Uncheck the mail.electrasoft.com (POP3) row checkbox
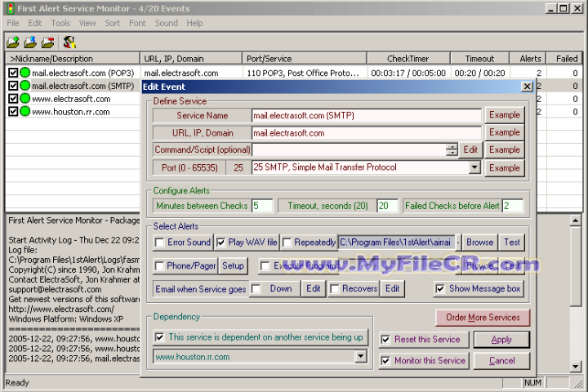Screen dimensions: 588x392 [x=13, y=73]
